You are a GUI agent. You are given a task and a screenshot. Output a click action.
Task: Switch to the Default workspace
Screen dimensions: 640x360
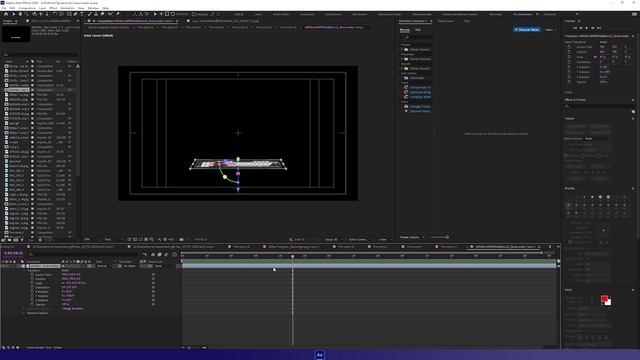239,14
